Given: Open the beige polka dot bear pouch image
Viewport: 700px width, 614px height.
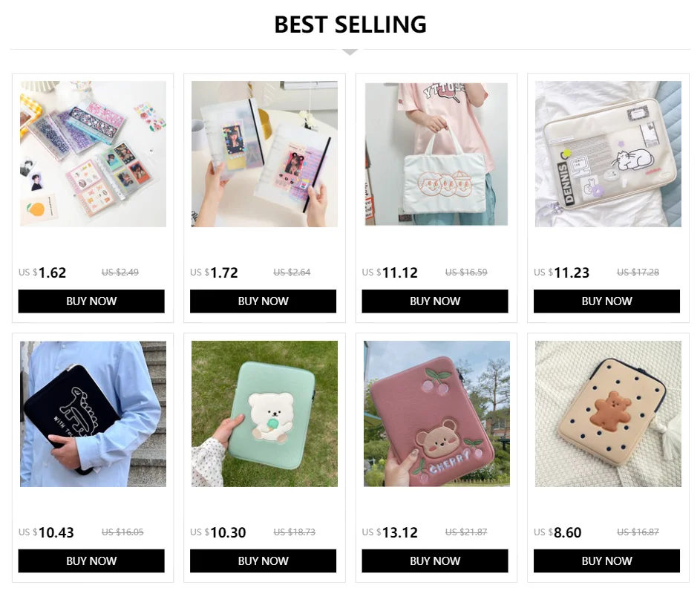Looking at the screenshot, I should [608, 414].
